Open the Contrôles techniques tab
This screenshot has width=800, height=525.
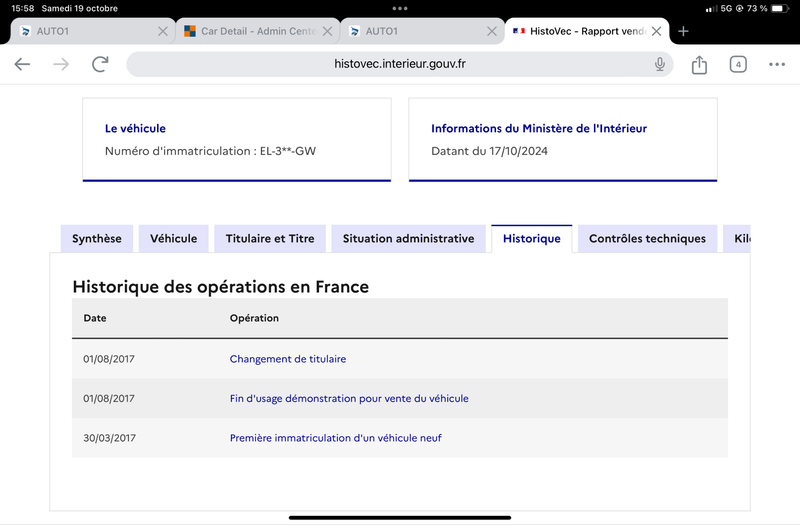[647, 239]
